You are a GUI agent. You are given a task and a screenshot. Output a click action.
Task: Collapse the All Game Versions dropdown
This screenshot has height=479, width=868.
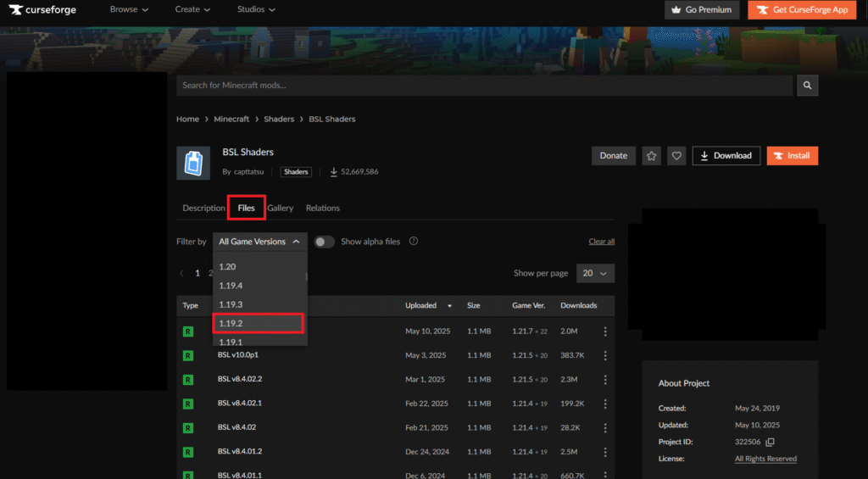(259, 242)
